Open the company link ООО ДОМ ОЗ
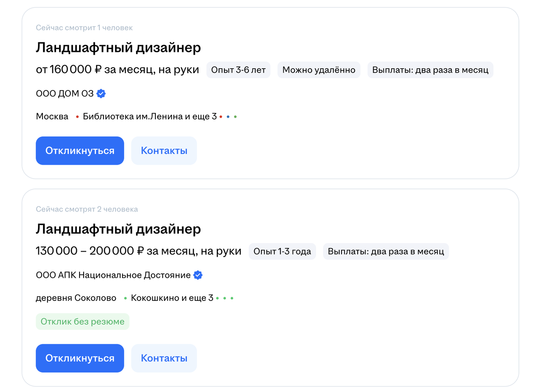Viewport: 542px width, 392px height. click(x=65, y=94)
